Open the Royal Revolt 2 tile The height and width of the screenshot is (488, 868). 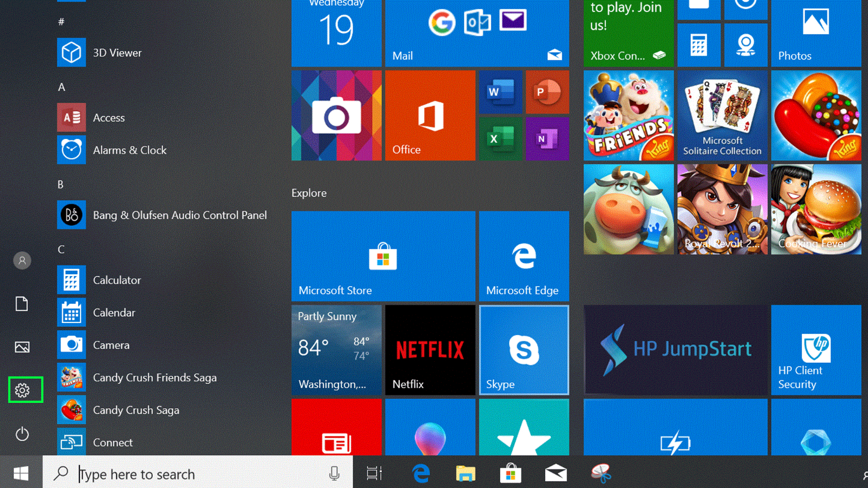pyautogui.click(x=722, y=209)
